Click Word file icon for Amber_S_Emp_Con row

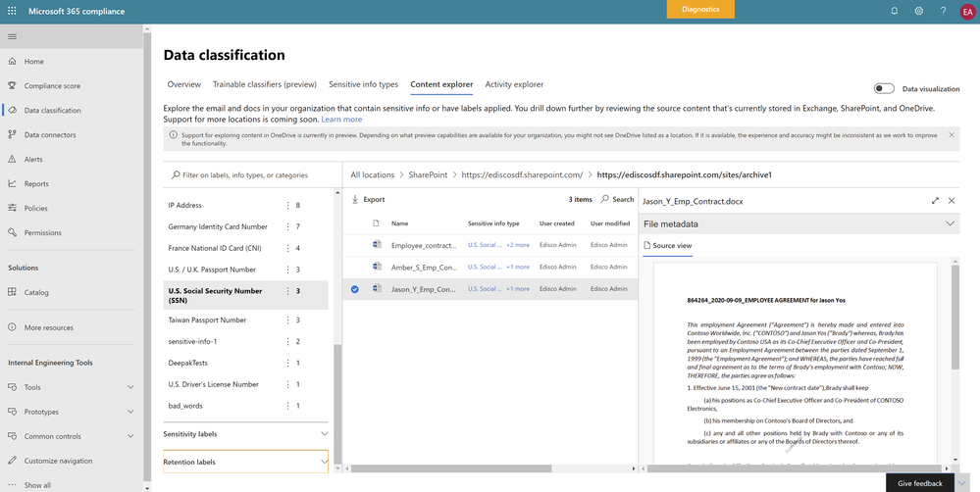[x=377, y=266]
